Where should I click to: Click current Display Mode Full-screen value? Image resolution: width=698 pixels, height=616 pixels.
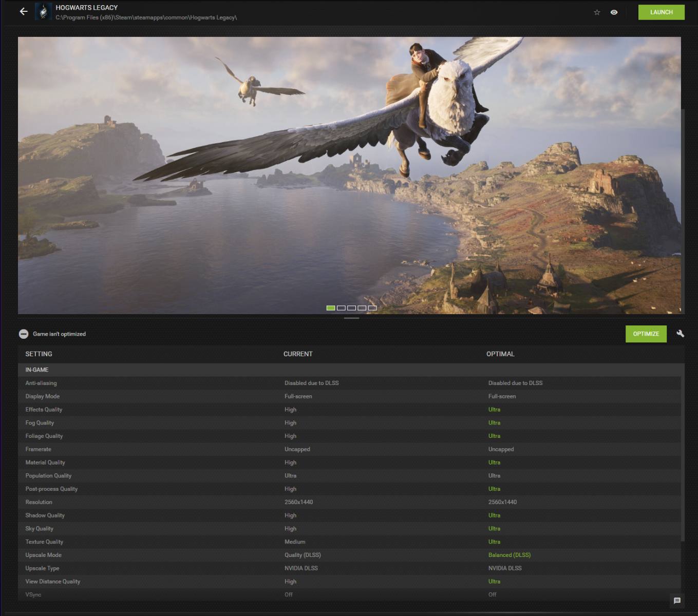point(298,396)
